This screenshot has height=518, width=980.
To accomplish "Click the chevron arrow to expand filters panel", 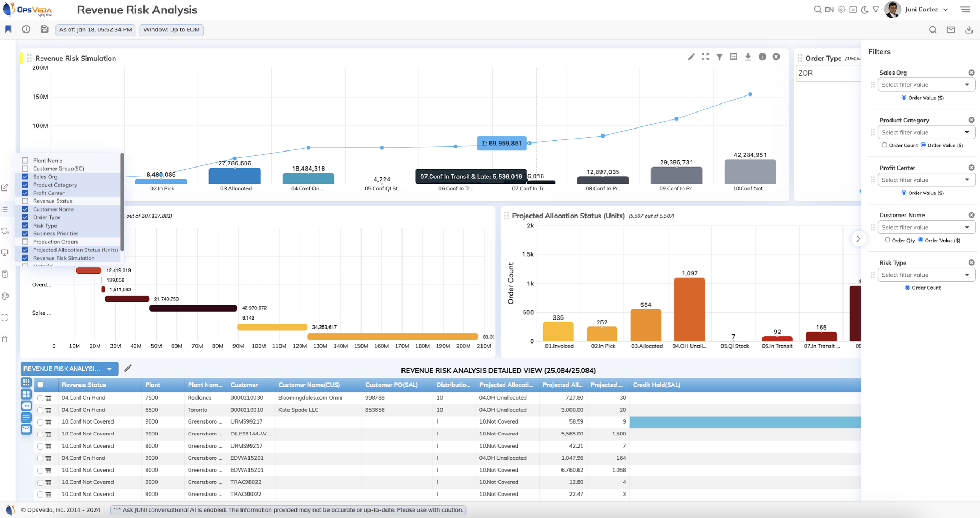I will pos(858,238).
